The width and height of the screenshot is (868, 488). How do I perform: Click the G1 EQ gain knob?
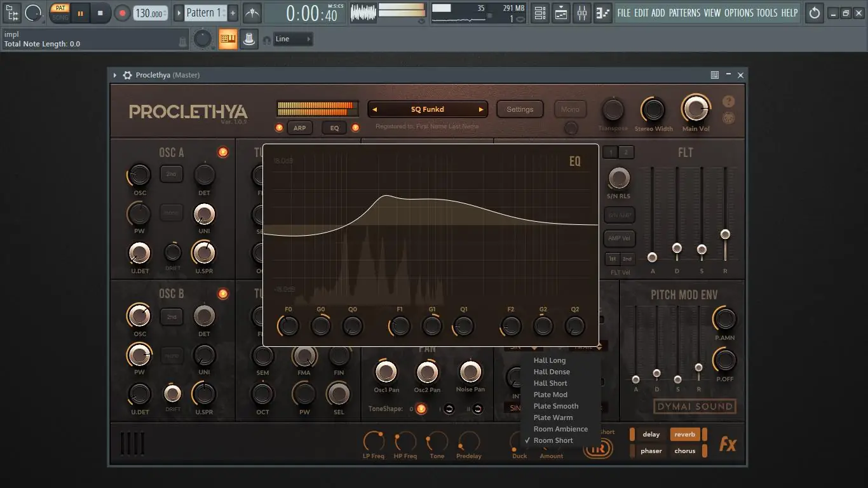[x=432, y=326]
